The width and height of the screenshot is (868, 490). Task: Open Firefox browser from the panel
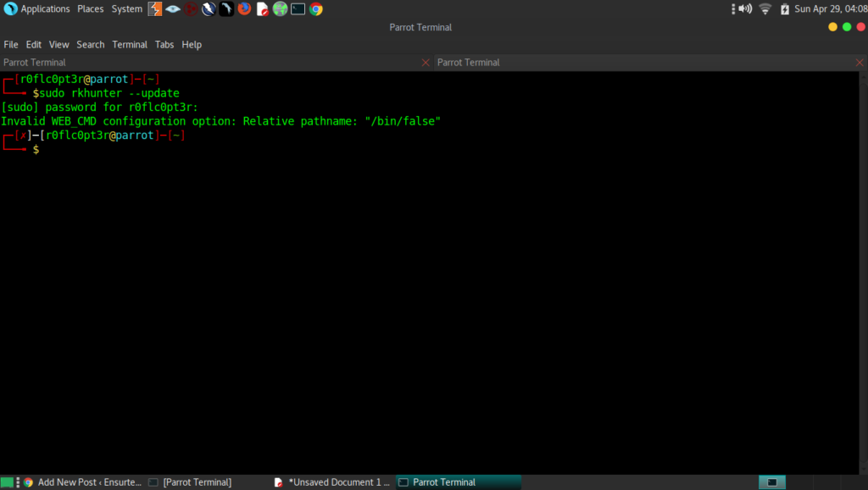[244, 9]
